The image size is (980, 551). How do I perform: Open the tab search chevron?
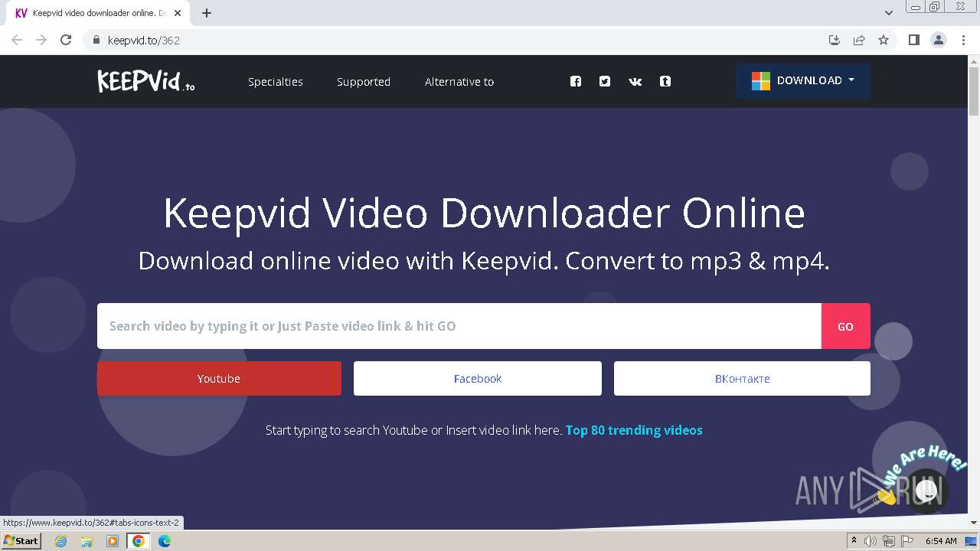click(x=889, y=13)
